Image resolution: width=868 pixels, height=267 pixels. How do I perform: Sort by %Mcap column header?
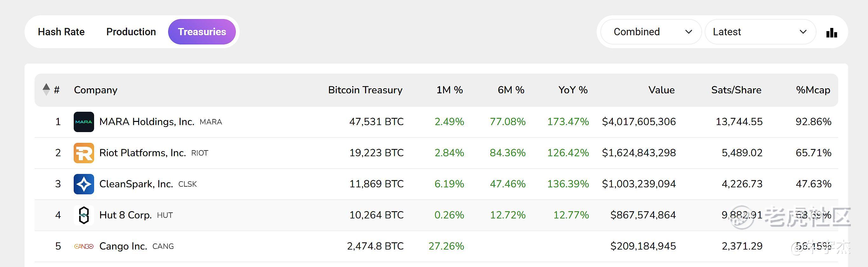813,90
